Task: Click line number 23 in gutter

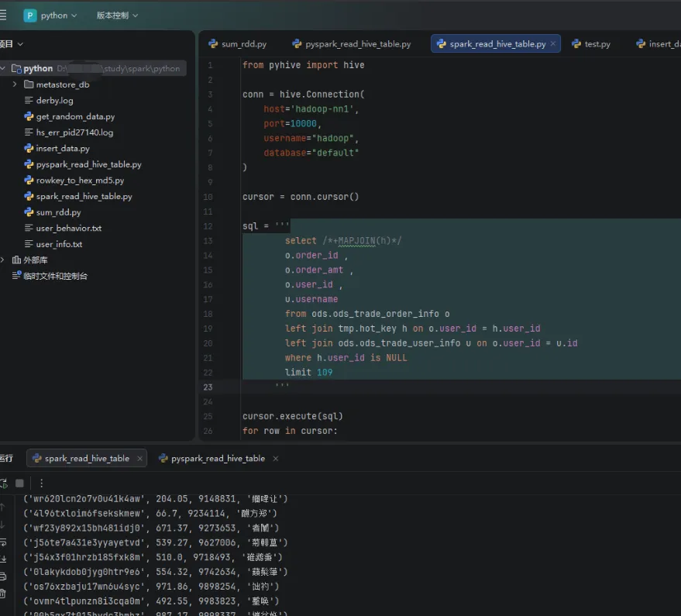Action: [x=208, y=387]
